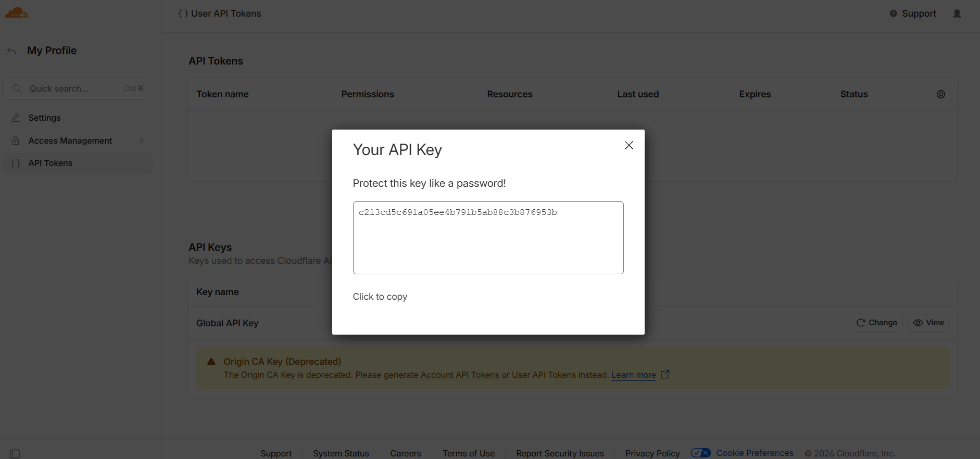Click the Cloudflare logo
This screenshot has width=980, height=459.
coord(17,13)
